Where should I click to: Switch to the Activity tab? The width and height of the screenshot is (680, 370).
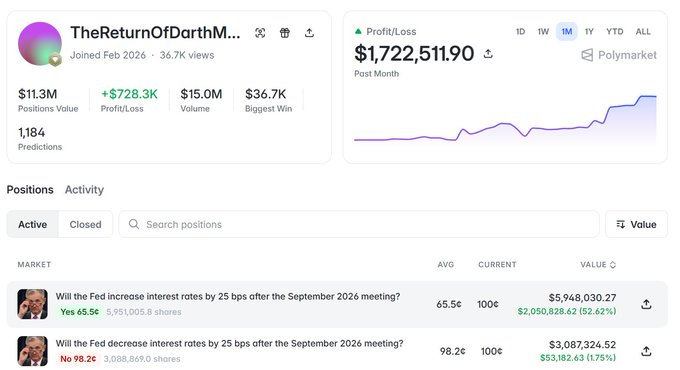(x=84, y=190)
